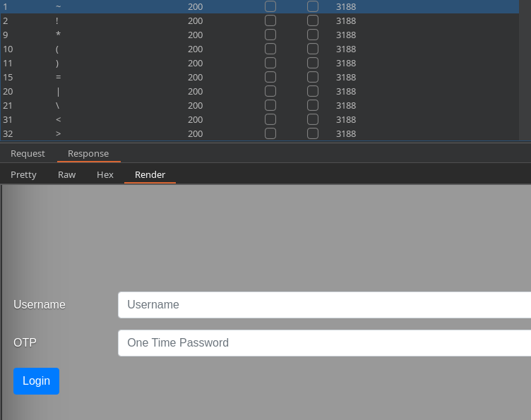
Task: Toggle the left checkbox in row 9
Action: tap(270, 35)
